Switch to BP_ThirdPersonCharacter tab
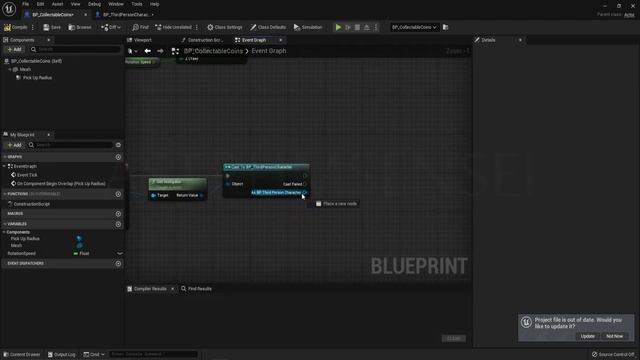 [124, 15]
